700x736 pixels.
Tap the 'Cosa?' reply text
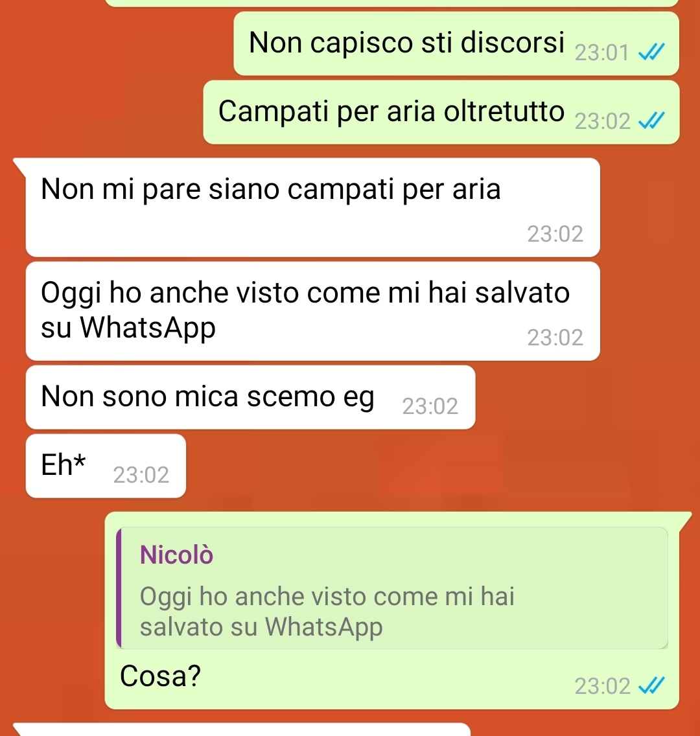160,676
